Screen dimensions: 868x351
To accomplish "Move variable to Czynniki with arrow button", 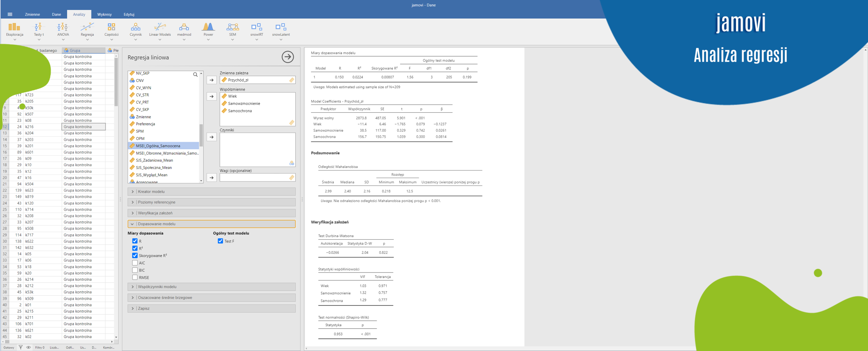I will (x=212, y=137).
